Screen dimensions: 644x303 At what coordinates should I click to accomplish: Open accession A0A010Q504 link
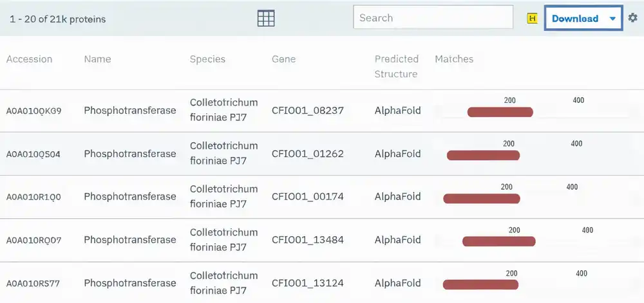tap(34, 154)
